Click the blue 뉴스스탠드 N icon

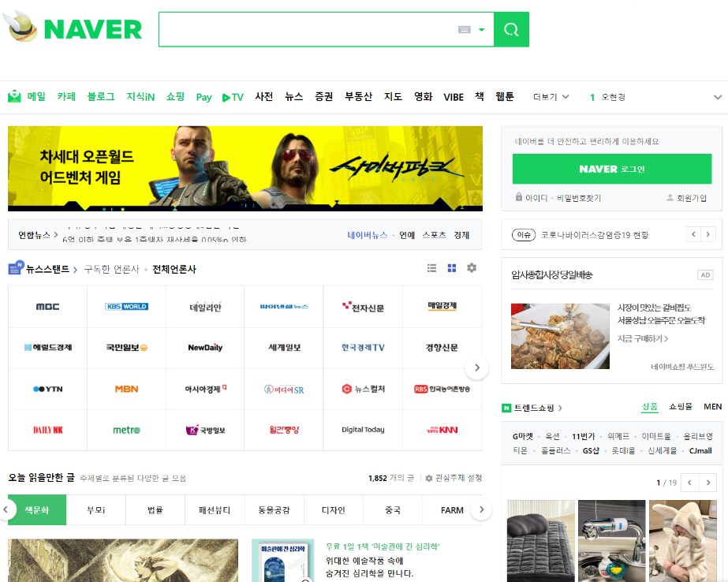point(15,268)
